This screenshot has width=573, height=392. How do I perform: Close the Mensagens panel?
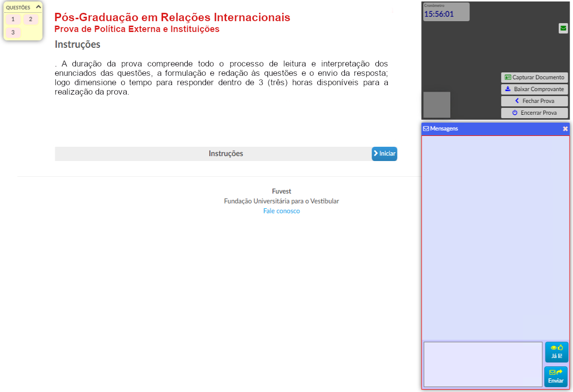pos(565,129)
